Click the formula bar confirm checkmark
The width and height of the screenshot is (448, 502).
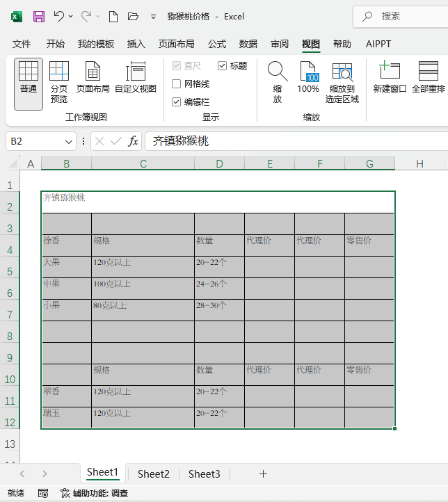(116, 141)
